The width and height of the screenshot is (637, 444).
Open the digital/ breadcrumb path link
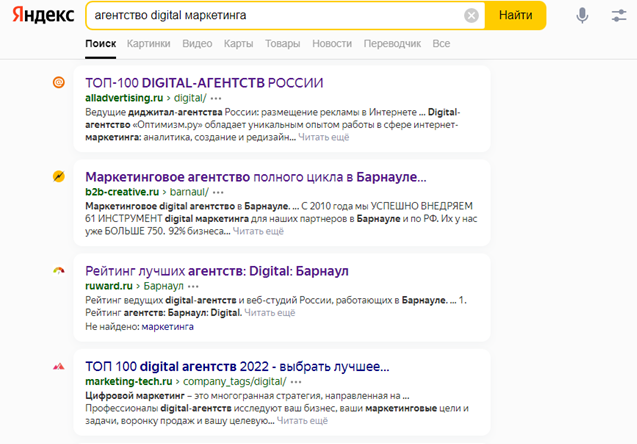click(x=190, y=98)
